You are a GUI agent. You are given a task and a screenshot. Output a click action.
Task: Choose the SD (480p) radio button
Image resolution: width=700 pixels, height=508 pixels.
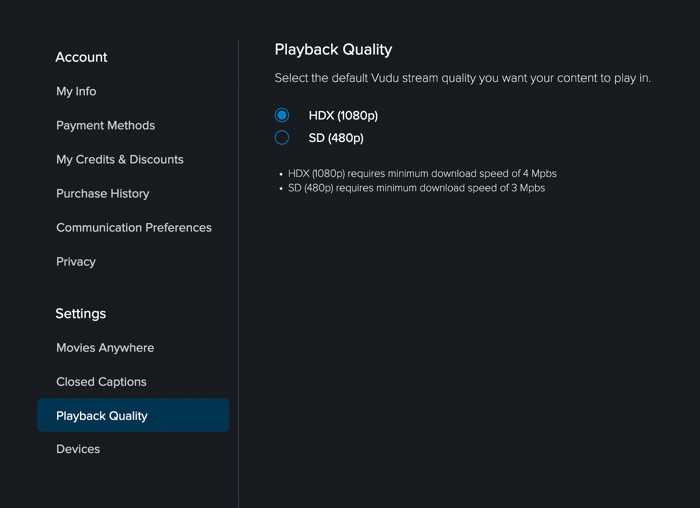(x=282, y=137)
